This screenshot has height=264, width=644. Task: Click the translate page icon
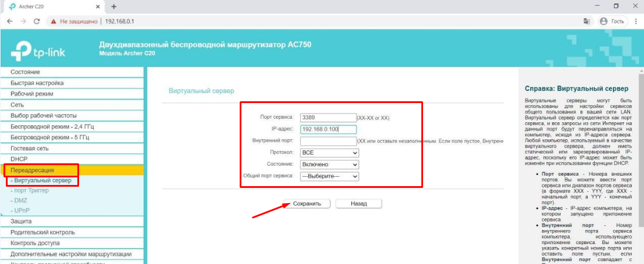(586, 21)
